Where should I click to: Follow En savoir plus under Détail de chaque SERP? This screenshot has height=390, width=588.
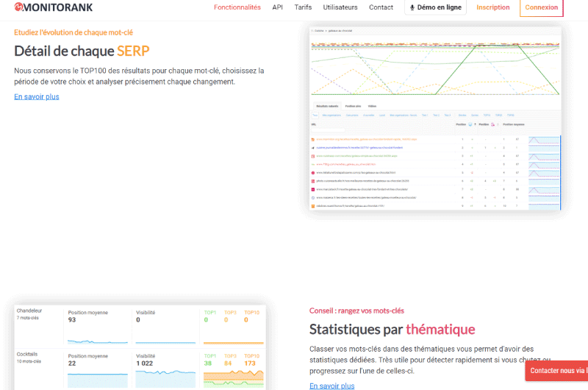(37, 96)
